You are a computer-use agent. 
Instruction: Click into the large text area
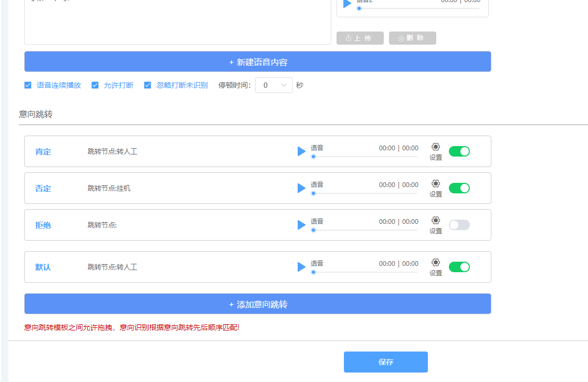pos(178,22)
